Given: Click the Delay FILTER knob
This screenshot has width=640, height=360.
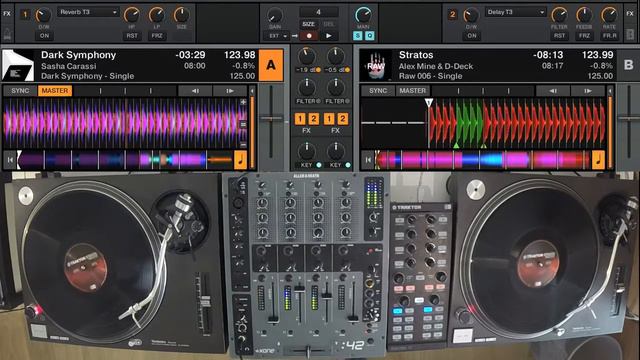Looking at the screenshot, I should [x=559, y=15].
